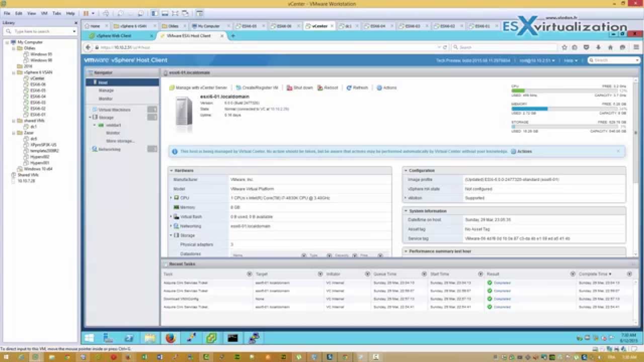Click the Networking count badge
This screenshot has height=362, width=644.
pos(152,149)
